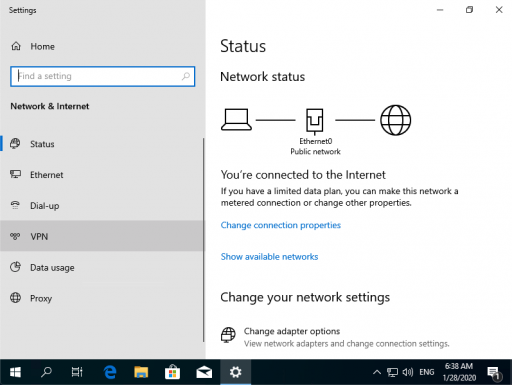Screen dimensions: 512x385
Task: Open taskbar search magnifier
Action: tap(46, 372)
